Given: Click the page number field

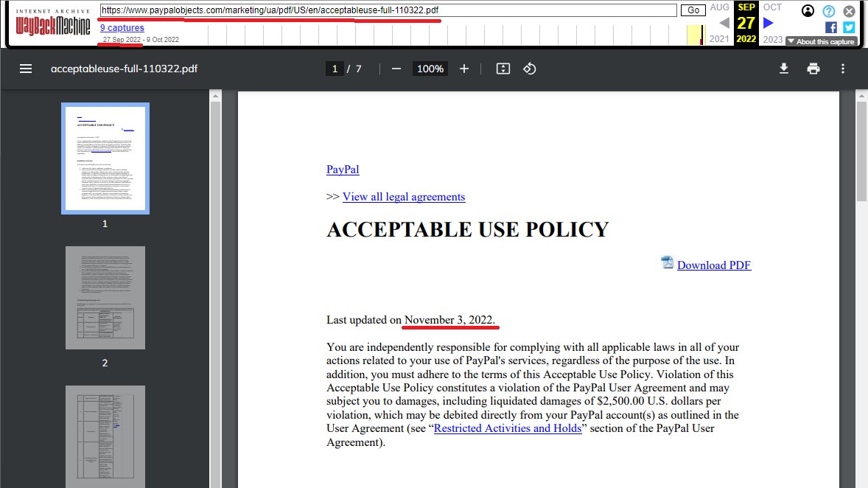Looking at the screenshot, I should 335,69.
